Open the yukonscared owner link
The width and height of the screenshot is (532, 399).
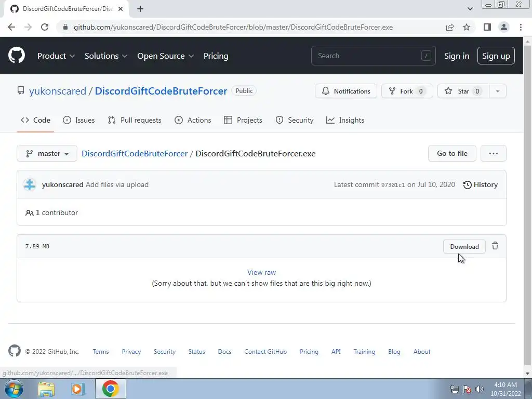pyautogui.click(x=58, y=91)
